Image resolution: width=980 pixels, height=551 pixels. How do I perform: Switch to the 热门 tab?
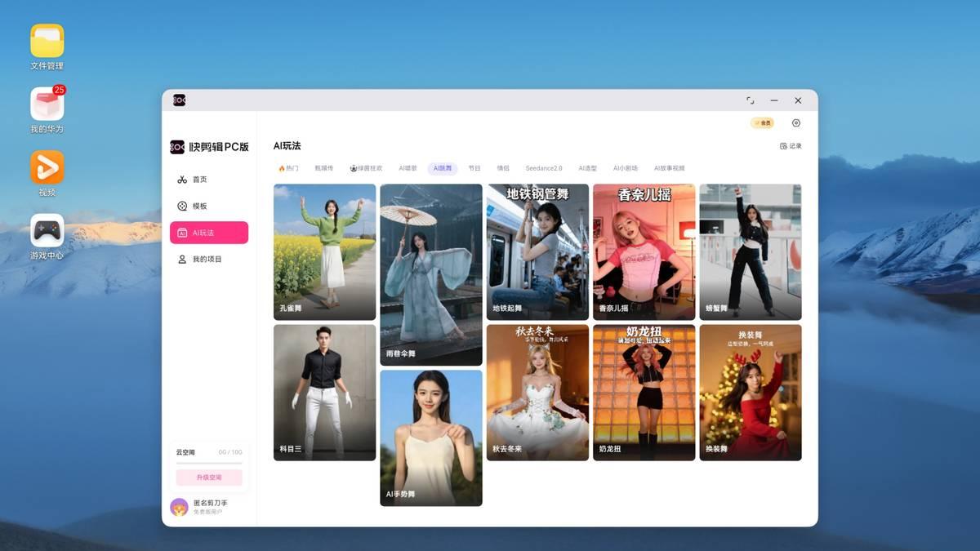click(x=288, y=168)
